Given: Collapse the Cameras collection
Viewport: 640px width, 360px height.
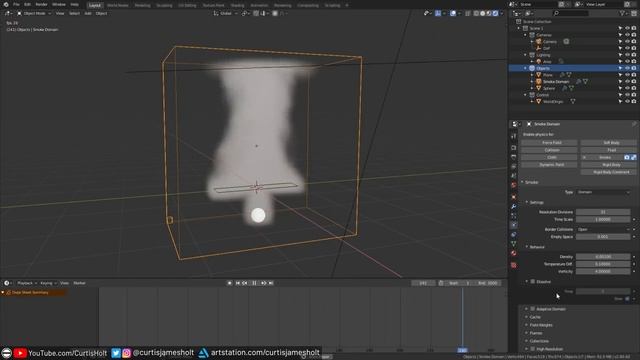Looking at the screenshot, I should tap(525, 35).
